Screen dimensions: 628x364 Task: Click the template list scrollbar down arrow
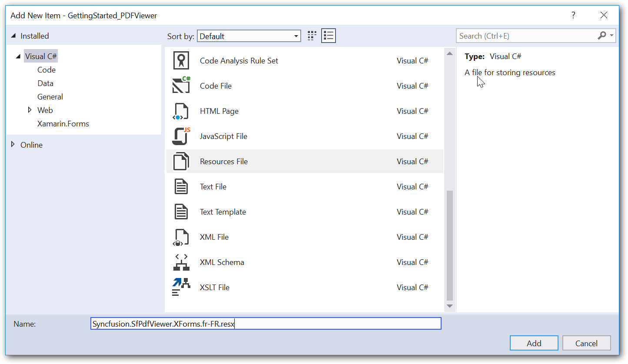(450, 306)
